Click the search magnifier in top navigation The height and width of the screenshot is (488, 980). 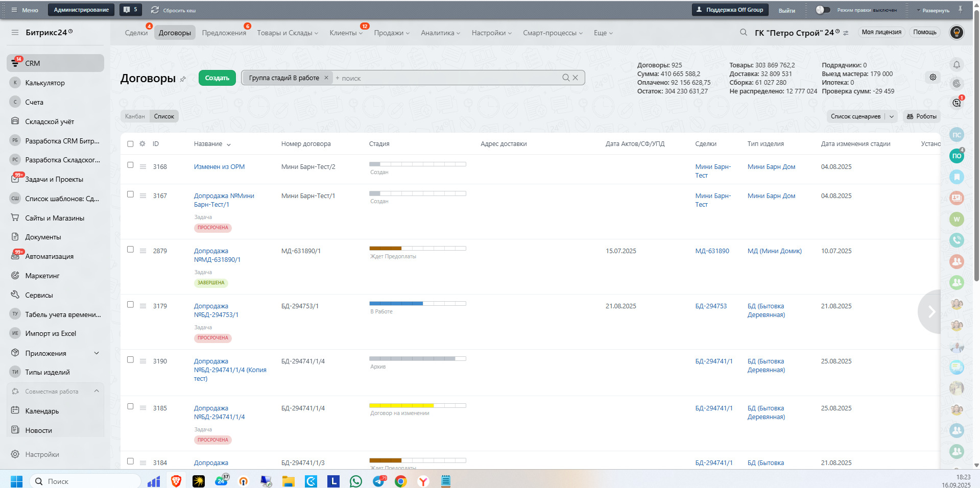pos(743,33)
